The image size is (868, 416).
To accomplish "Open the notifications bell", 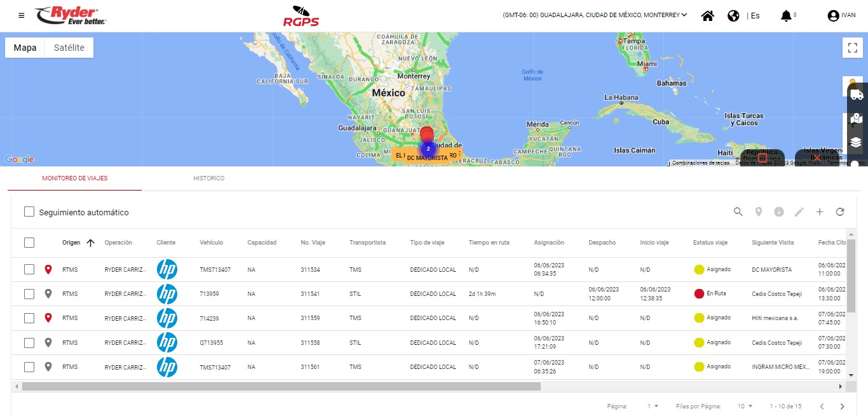I will pos(786,16).
